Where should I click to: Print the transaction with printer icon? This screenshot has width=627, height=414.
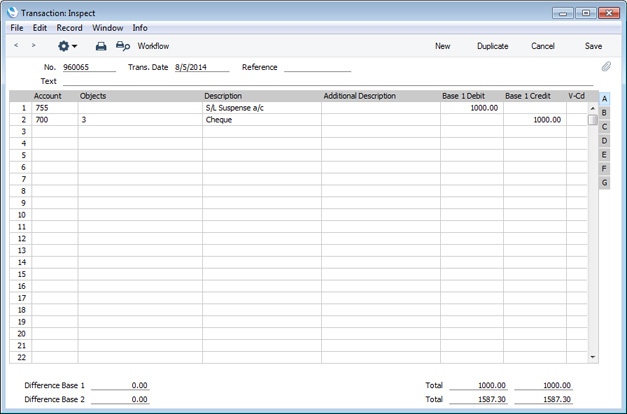(x=101, y=46)
